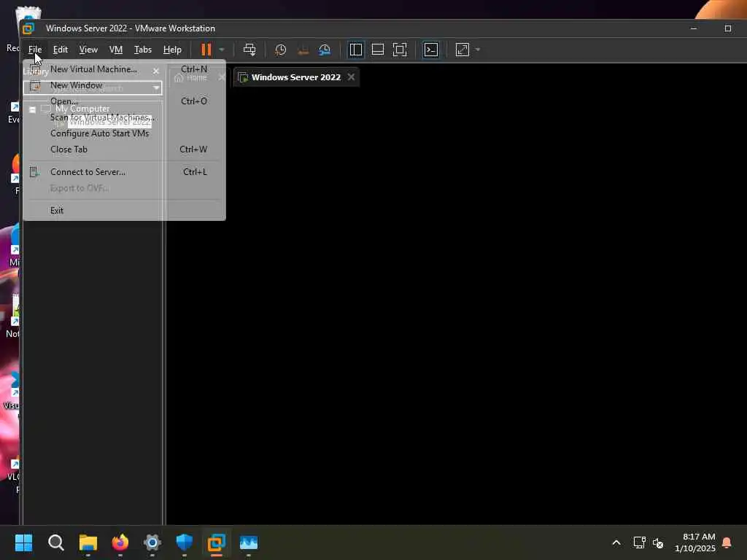Image resolution: width=747 pixels, height=560 pixels.
Task: Choose Open... in the File menu
Action: click(x=124, y=101)
